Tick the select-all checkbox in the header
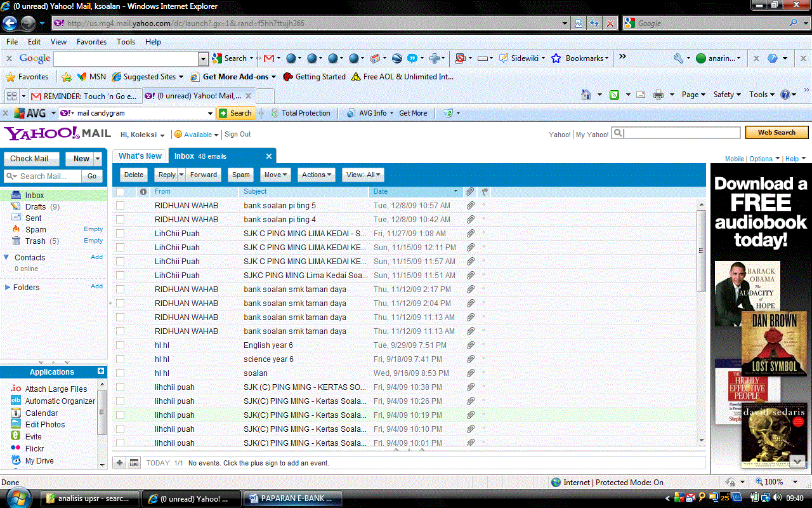812x508 pixels. (120, 192)
